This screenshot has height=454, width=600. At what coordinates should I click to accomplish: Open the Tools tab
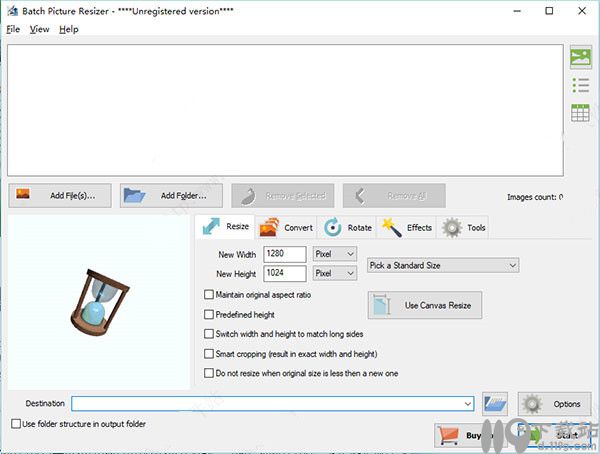[463, 227]
